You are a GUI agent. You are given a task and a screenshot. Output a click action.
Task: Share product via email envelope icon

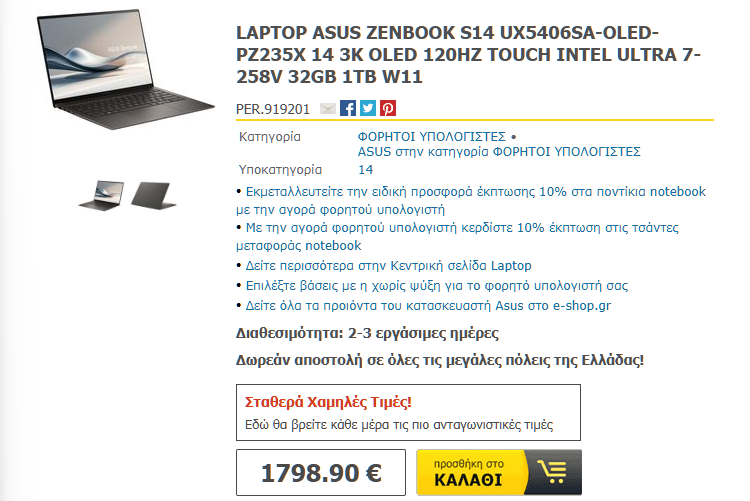coord(328,109)
